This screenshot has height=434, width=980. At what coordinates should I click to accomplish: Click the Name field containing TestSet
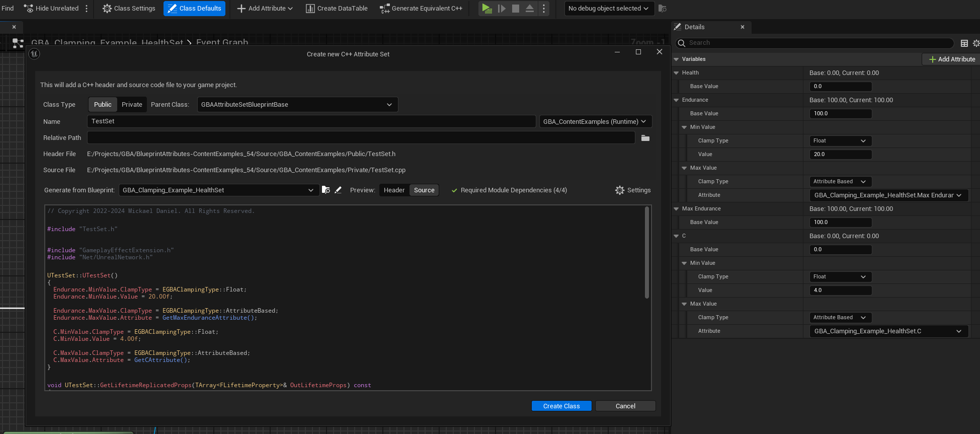(x=311, y=121)
